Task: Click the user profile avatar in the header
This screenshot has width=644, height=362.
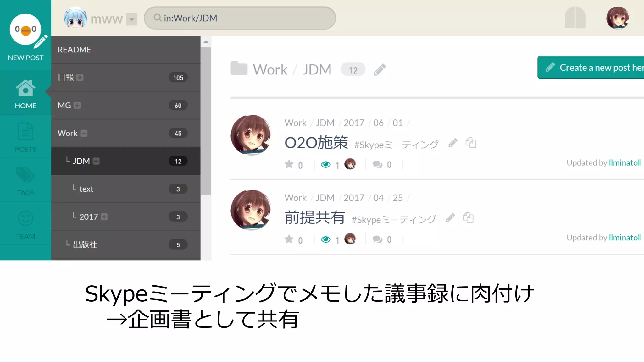Action: click(x=618, y=18)
